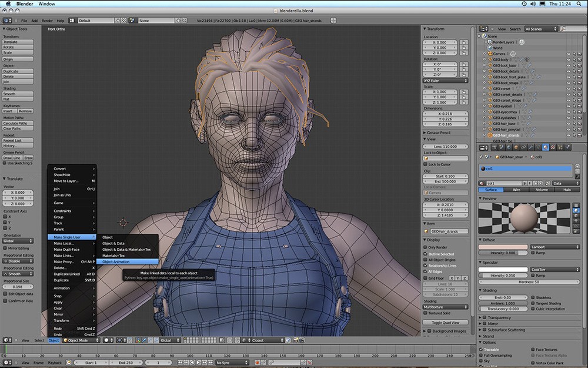Select the Modifiers wrench icon in properties header
The width and height of the screenshot is (588, 368).
531,147
